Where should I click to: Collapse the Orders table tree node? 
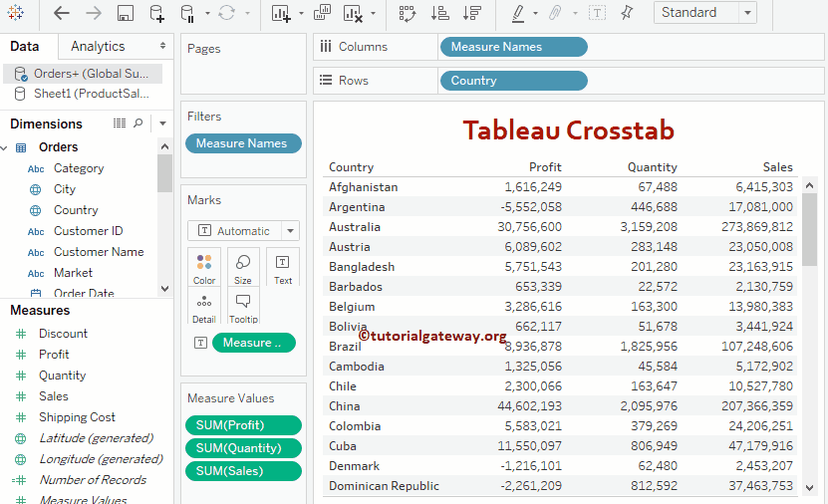(x=4, y=147)
